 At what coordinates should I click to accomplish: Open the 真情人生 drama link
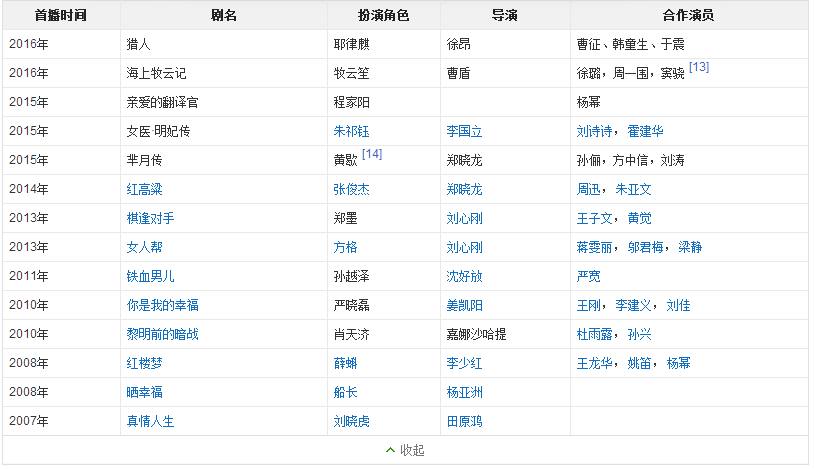tap(151, 422)
